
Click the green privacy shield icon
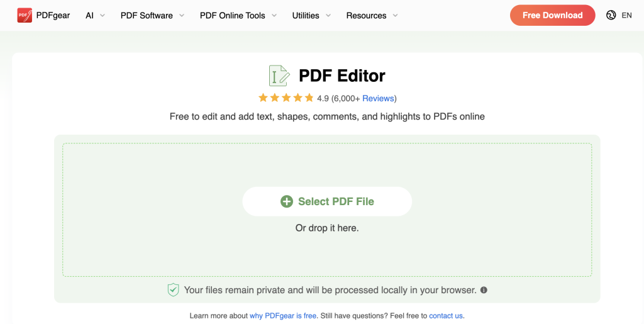tap(173, 290)
